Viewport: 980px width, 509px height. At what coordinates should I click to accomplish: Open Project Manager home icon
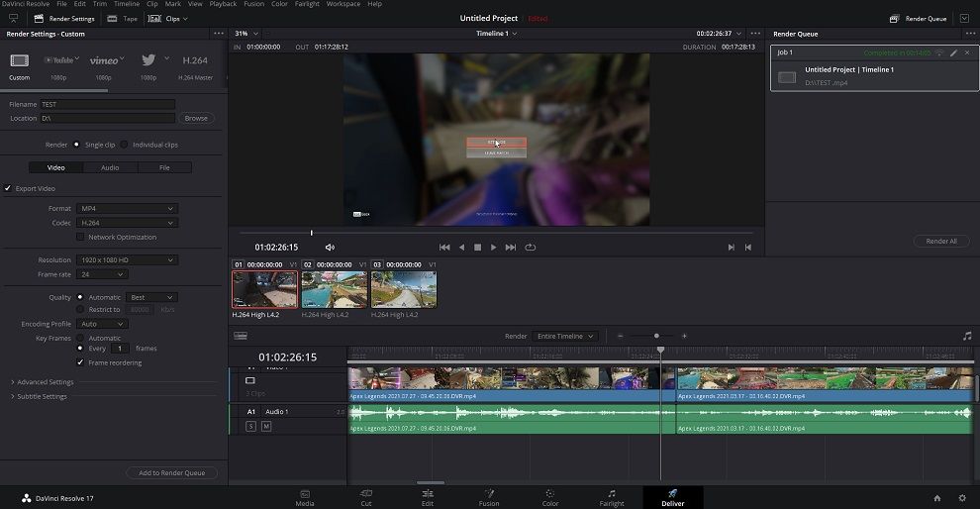click(x=936, y=498)
